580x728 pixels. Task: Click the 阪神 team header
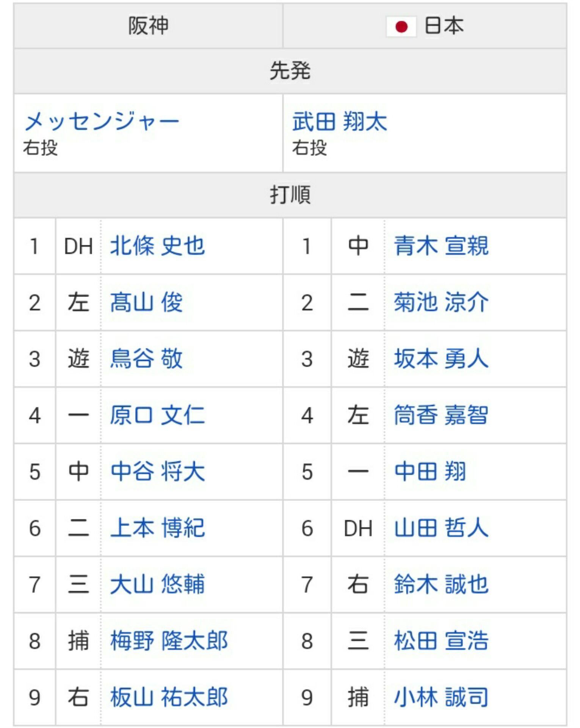[x=148, y=27]
